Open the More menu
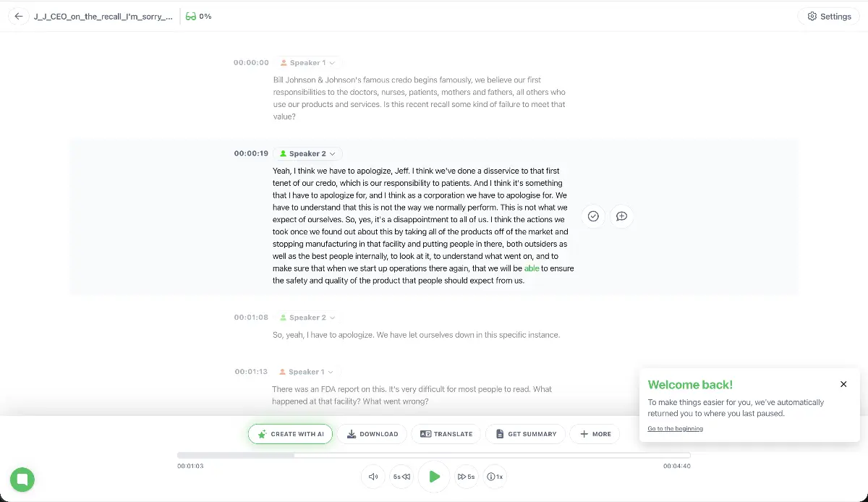Viewport: 868px width, 502px height. [x=595, y=434]
